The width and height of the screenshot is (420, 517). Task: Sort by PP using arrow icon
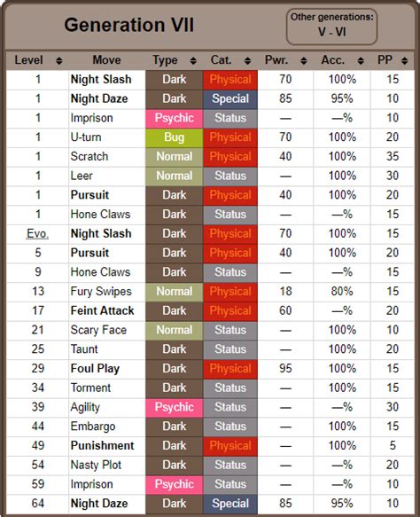[x=405, y=60]
